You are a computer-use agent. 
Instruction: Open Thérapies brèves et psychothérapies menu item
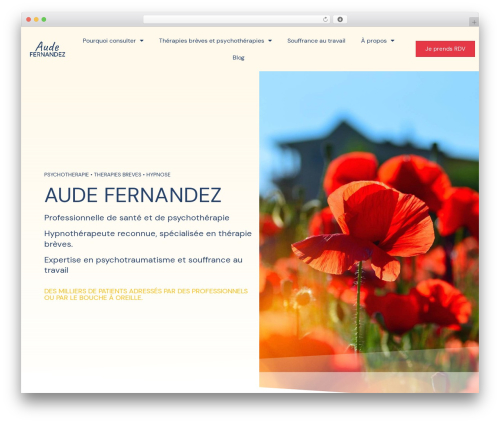(211, 41)
